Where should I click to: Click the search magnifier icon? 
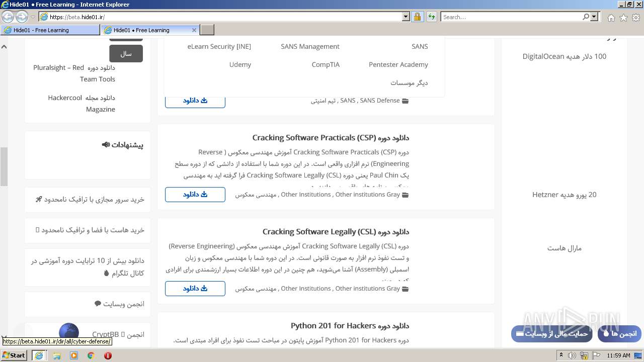coord(586,17)
